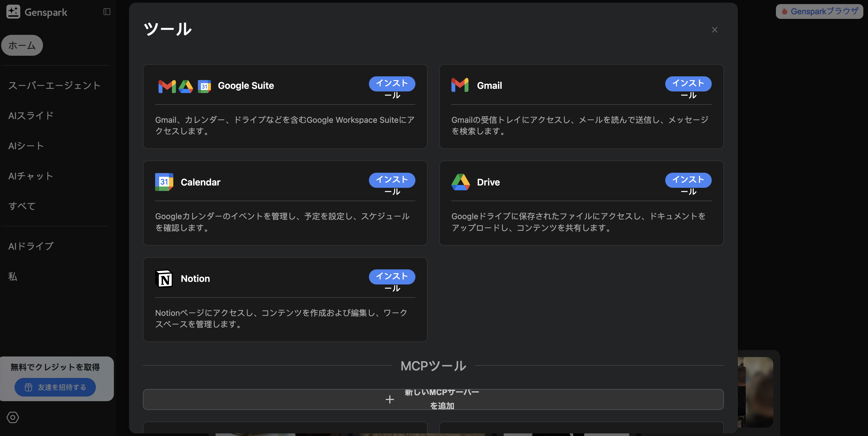Install the Gmail tool
The height and width of the screenshot is (436, 868).
click(688, 84)
